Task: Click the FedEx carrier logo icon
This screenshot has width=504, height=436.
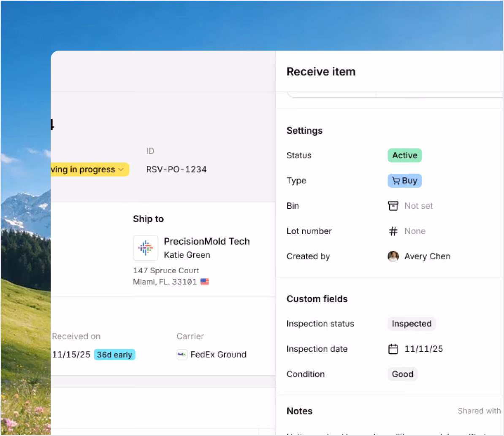Action: [x=182, y=355]
